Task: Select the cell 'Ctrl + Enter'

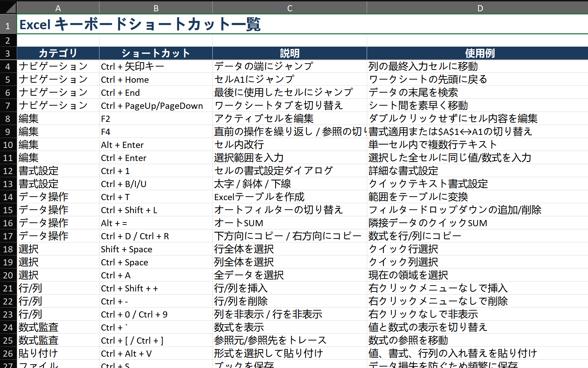Action: tap(156, 158)
